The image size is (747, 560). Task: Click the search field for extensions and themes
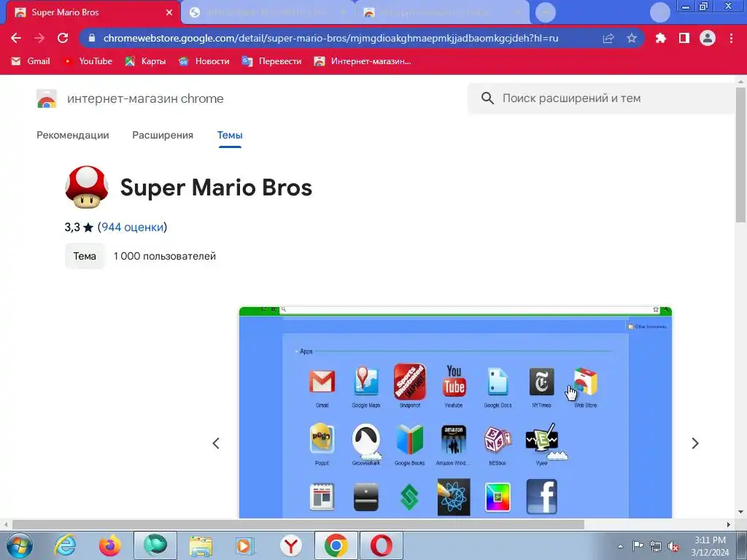pyautogui.click(x=601, y=98)
